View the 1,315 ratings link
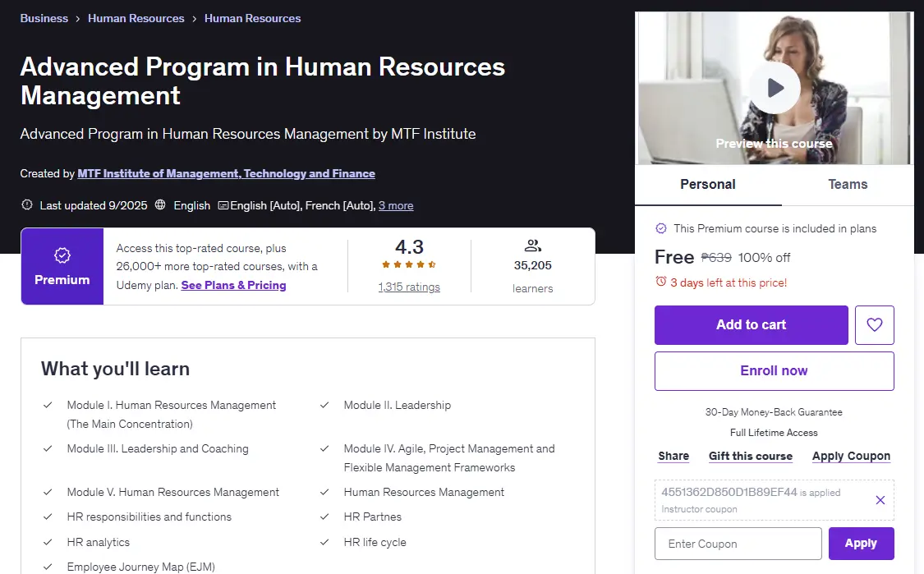 pos(409,287)
